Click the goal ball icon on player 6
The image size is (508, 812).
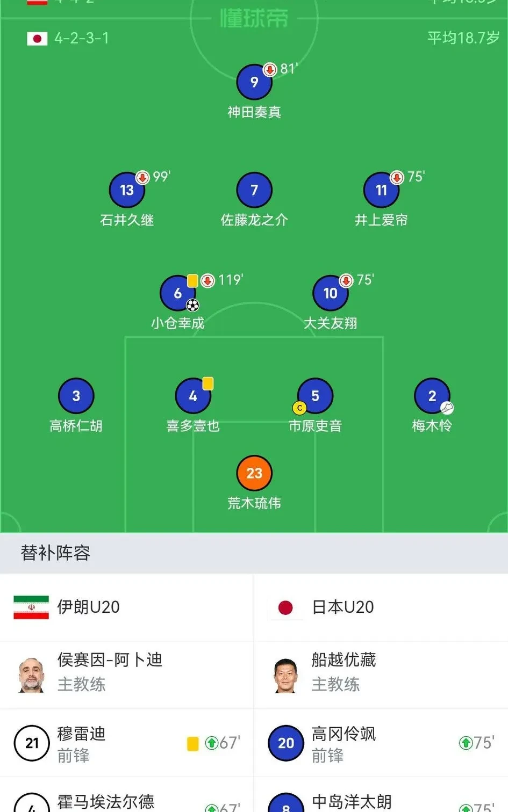(192, 306)
